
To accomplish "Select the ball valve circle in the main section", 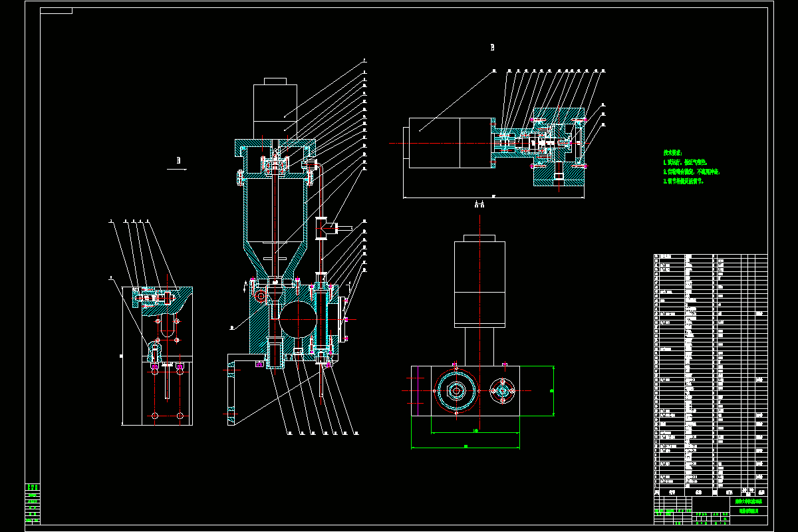I will (299, 319).
